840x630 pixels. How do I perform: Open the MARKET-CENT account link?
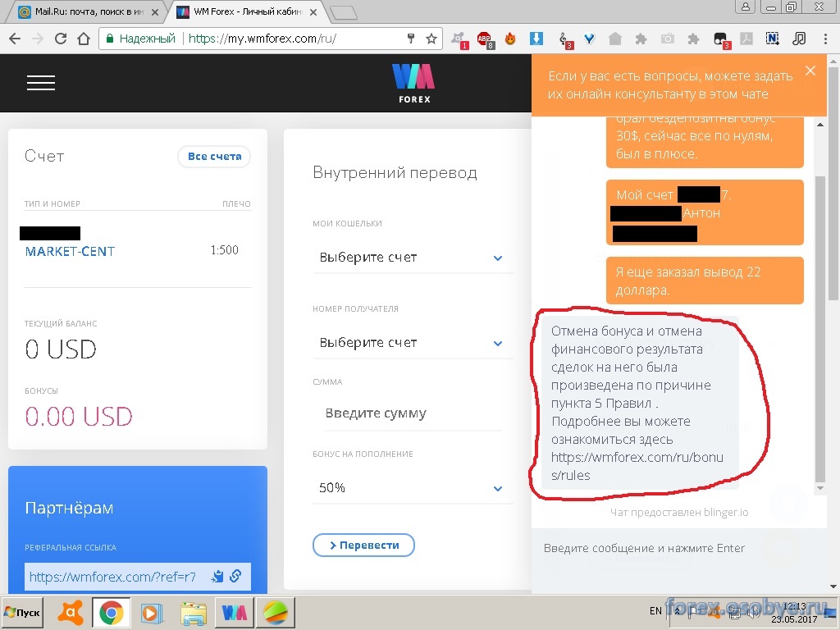coord(70,251)
